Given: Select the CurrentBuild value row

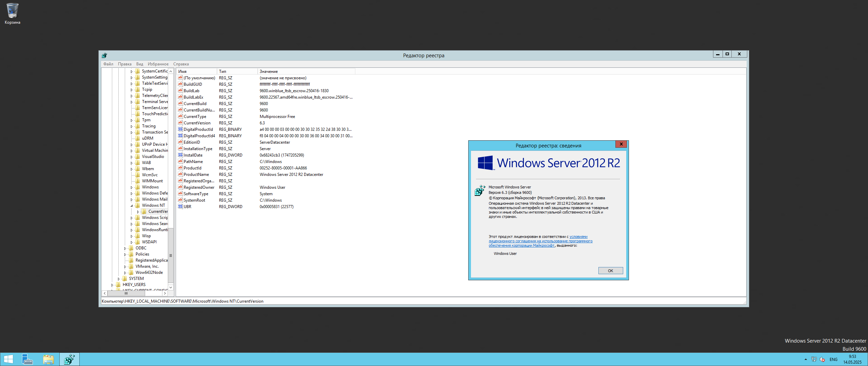Looking at the screenshot, I should tap(265, 103).
